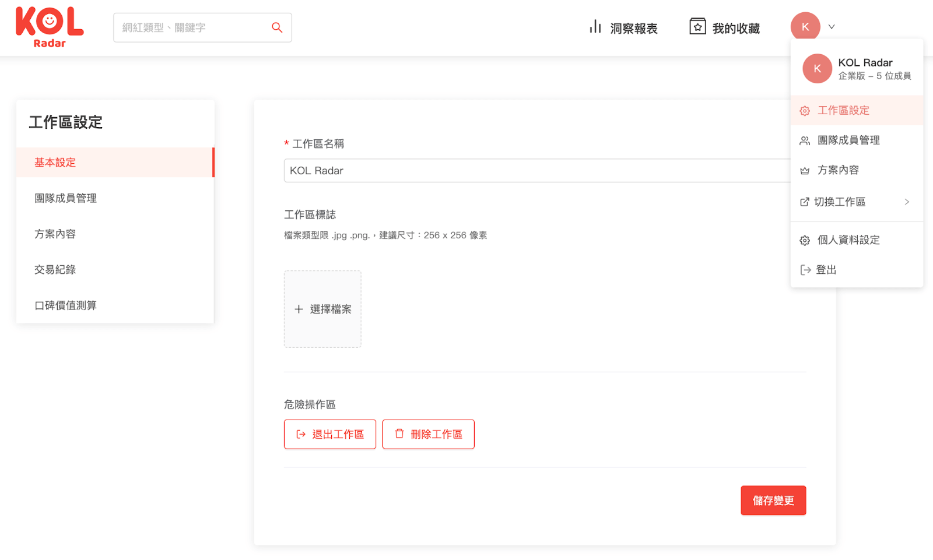Click the gear icon next to 個人資料設定
The height and width of the screenshot is (560, 933).
pyautogui.click(x=805, y=240)
